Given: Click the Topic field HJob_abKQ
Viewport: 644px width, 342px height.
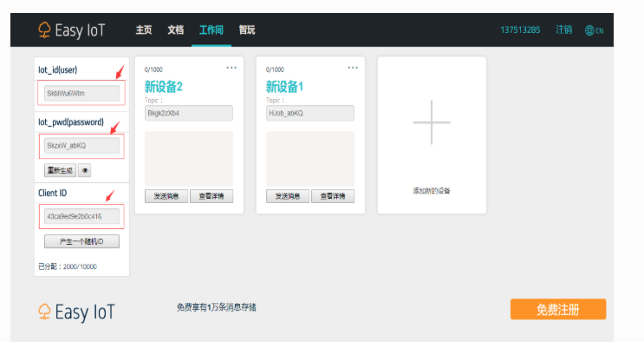Looking at the screenshot, I should (310, 113).
